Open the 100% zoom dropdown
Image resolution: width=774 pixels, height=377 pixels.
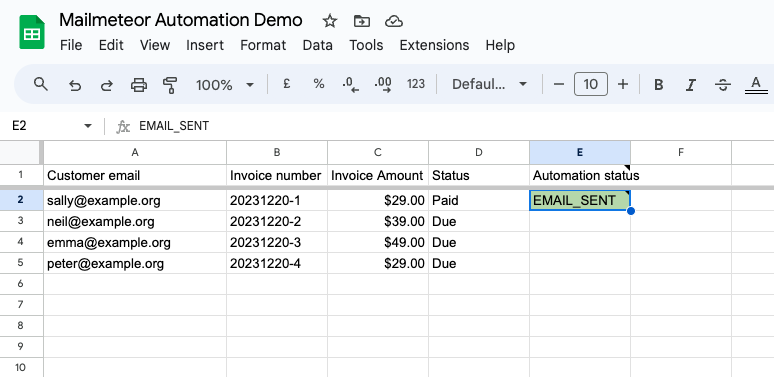point(225,85)
